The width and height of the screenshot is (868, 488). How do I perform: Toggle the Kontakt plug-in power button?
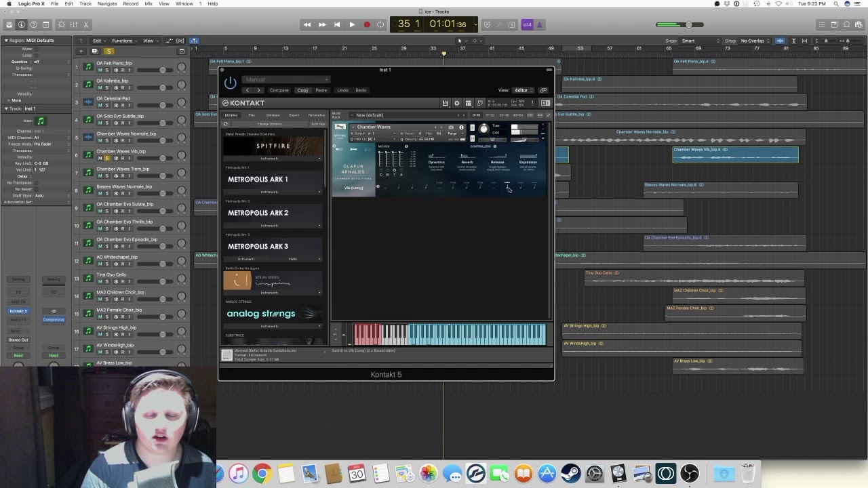pyautogui.click(x=230, y=83)
